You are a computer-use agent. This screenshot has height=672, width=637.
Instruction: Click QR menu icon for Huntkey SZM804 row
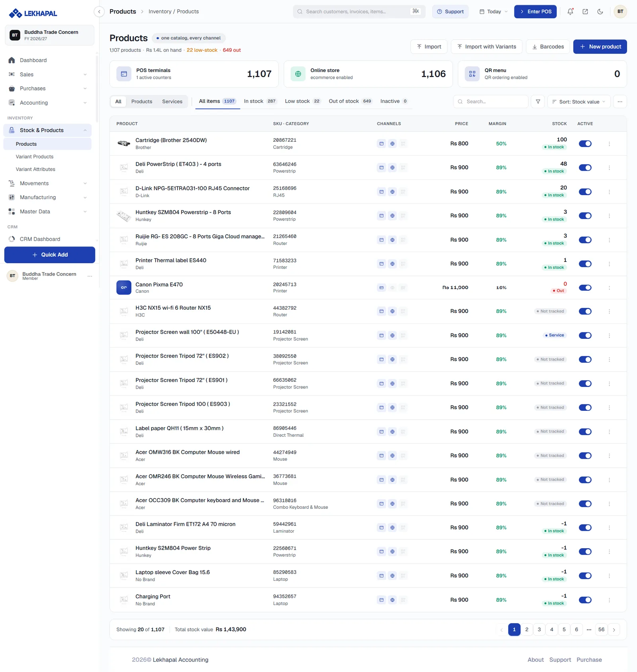tap(403, 216)
